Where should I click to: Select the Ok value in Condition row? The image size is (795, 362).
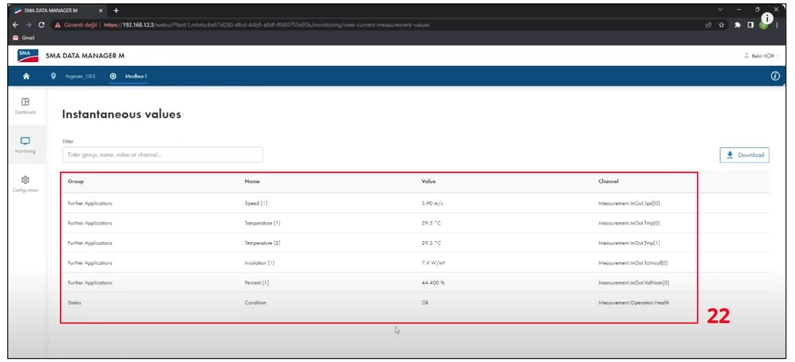click(425, 303)
